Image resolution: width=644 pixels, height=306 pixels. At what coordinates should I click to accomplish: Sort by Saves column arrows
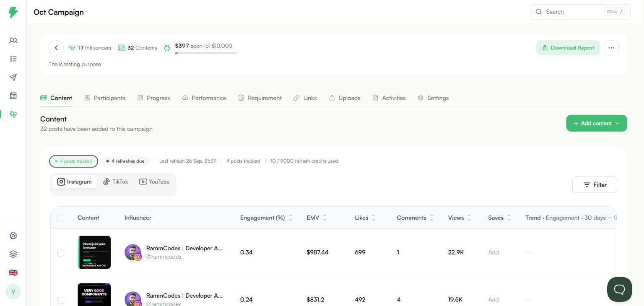[509, 218]
